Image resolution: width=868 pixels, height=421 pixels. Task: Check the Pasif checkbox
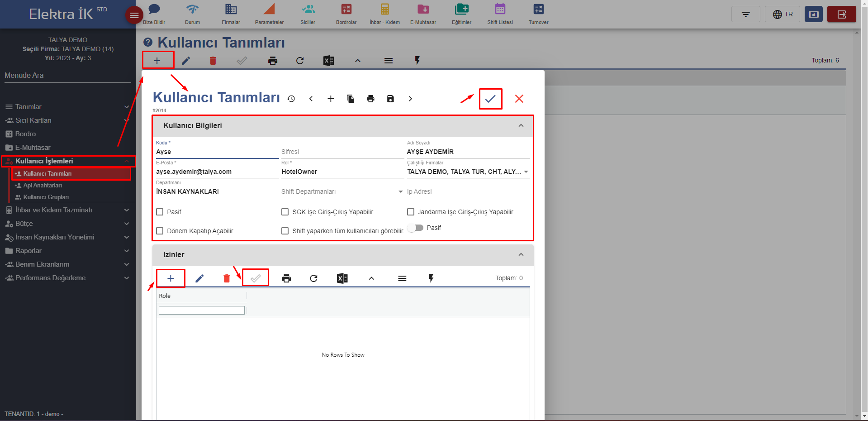160,212
